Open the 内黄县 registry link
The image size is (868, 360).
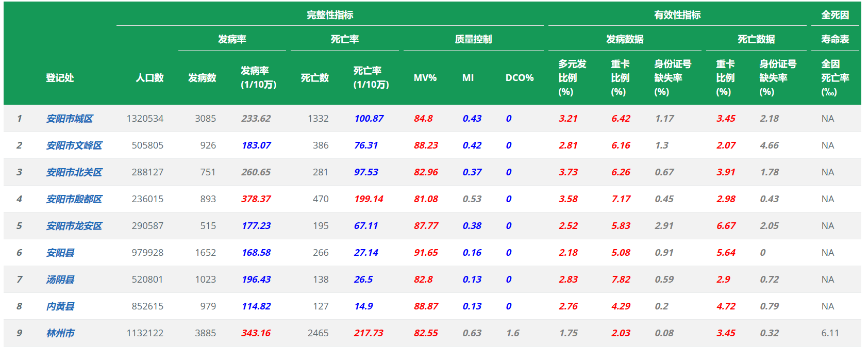(x=60, y=306)
